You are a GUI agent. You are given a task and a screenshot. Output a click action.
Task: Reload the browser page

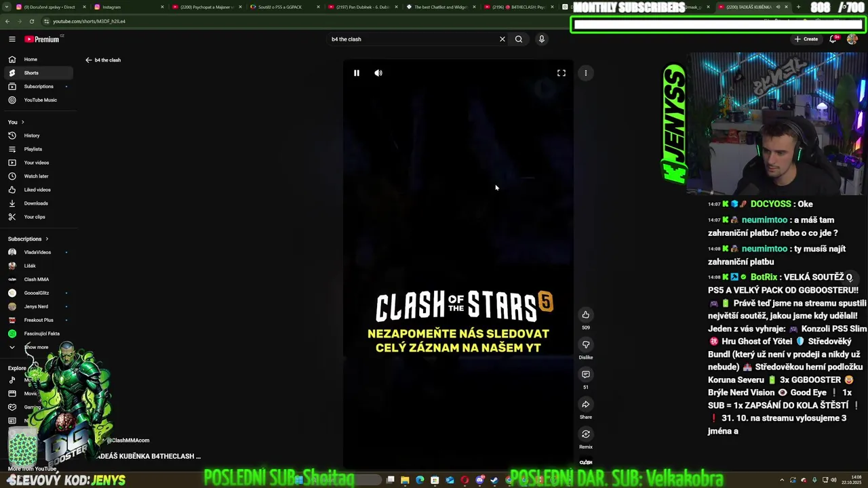pos(32,21)
